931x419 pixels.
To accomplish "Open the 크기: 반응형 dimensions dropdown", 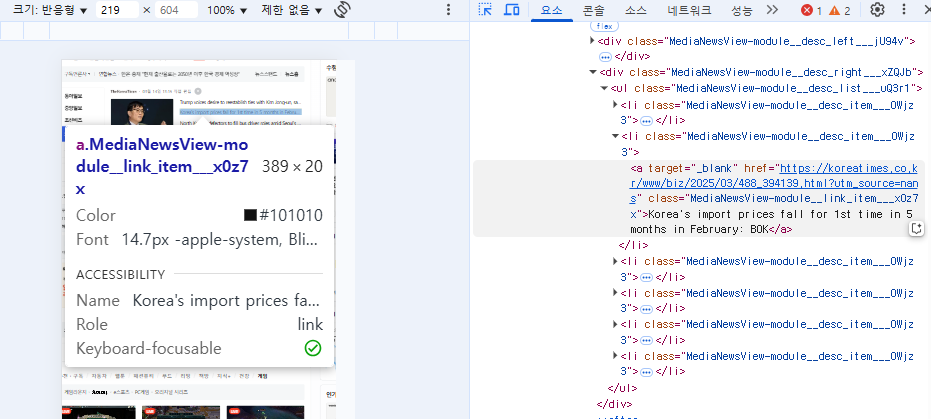I will pos(50,10).
